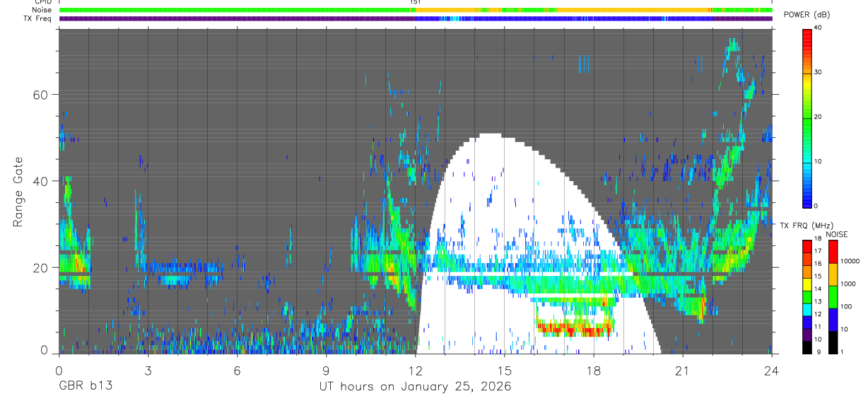Click the 1000 label on the NOISE legend
Image resolution: width=868 pixels, height=401 pixels.
(848, 284)
